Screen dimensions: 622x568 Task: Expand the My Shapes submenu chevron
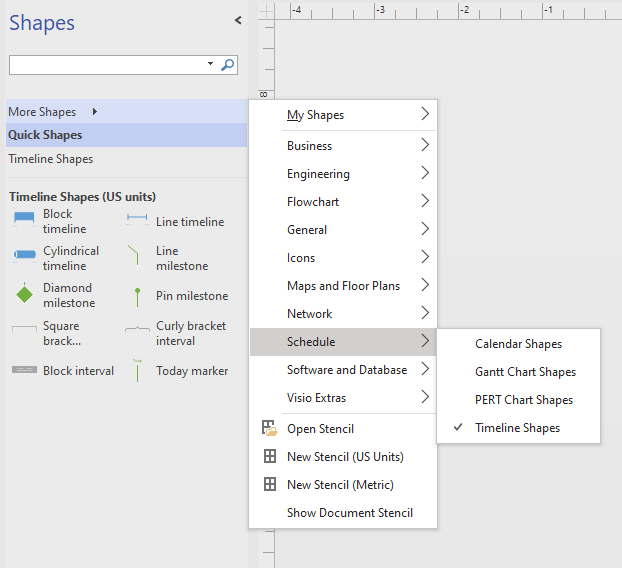(x=425, y=114)
